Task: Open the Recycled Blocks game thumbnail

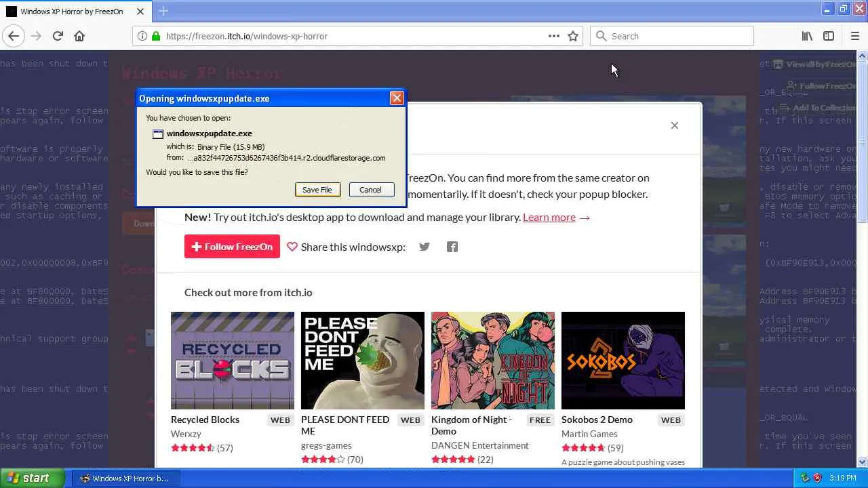Action: pyautogui.click(x=233, y=361)
